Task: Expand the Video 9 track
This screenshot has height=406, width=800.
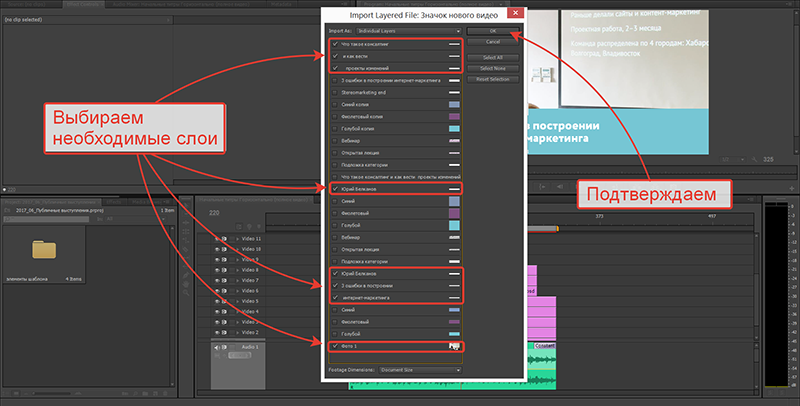Action: click(x=236, y=260)
